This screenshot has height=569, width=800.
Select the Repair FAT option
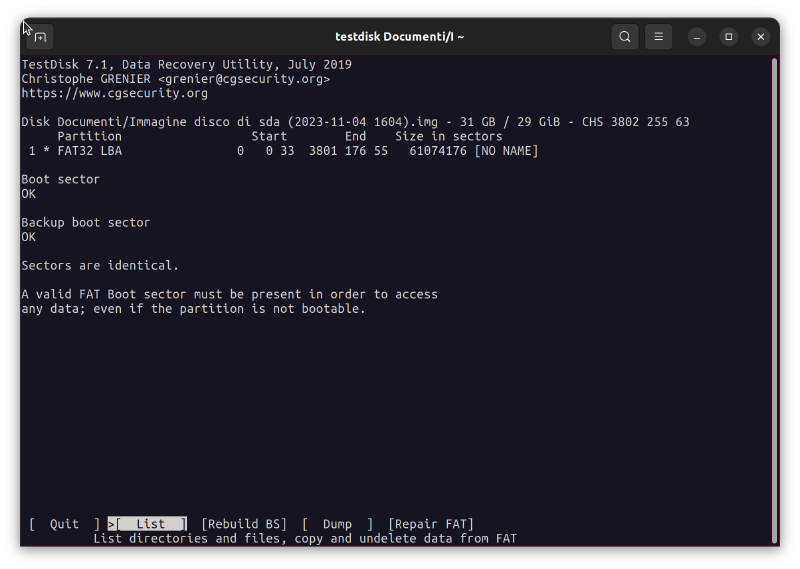431,524
